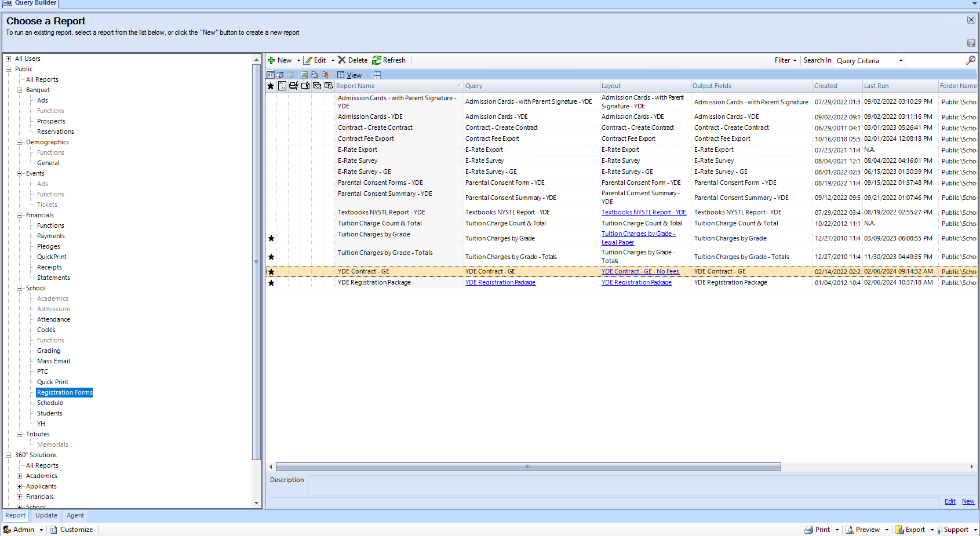Click the printer icon in view toolbar

(x=314, y=75)
